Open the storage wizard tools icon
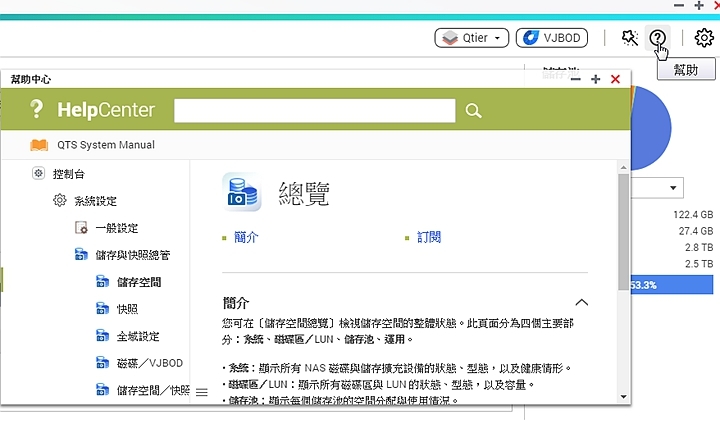The width and height of the screenshot is (720, 424). pyautogui.click(x=630, y=38)
